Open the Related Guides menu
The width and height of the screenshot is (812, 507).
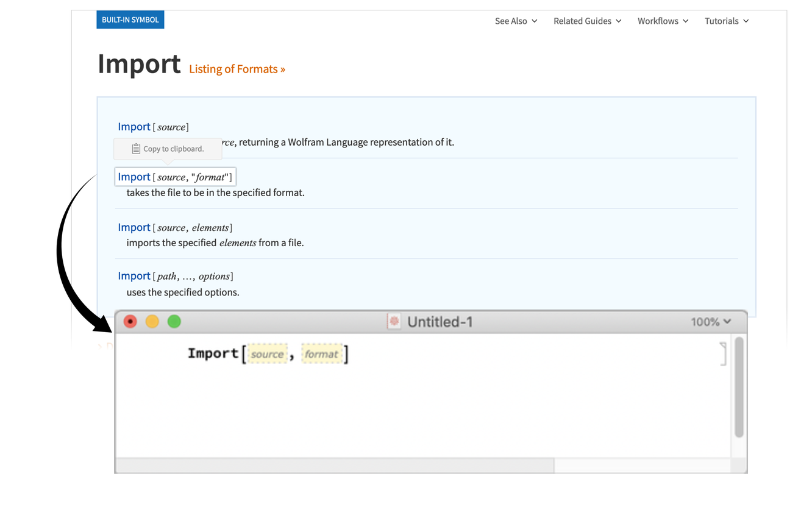(587, 21)
